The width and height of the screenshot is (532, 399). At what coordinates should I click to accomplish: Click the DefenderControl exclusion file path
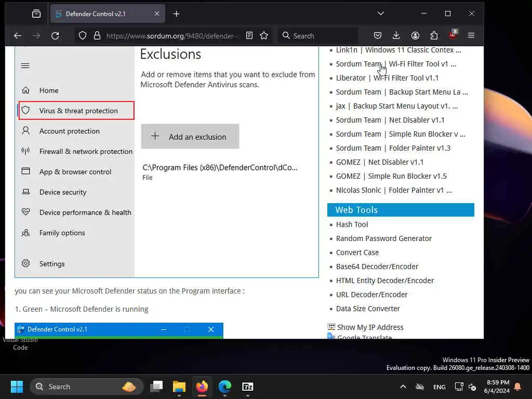220,168
